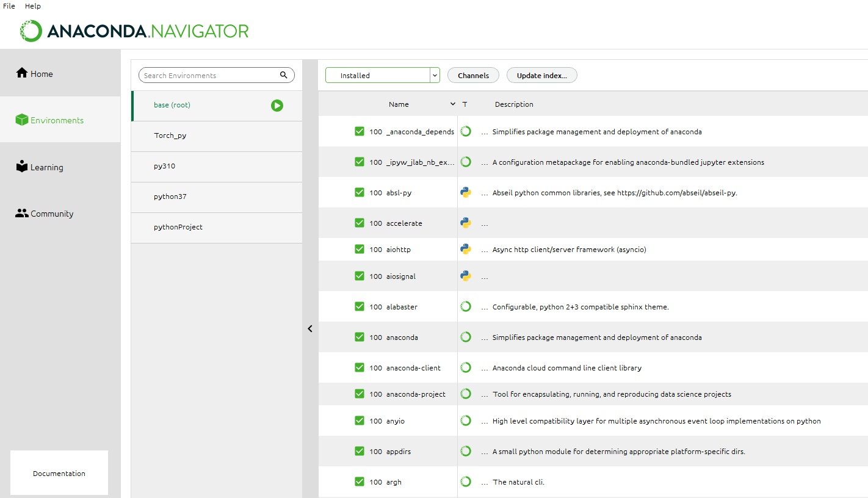Click the search magnifier icon in Search Environments
The image size is (868, 498).
[x=284, y=75]
